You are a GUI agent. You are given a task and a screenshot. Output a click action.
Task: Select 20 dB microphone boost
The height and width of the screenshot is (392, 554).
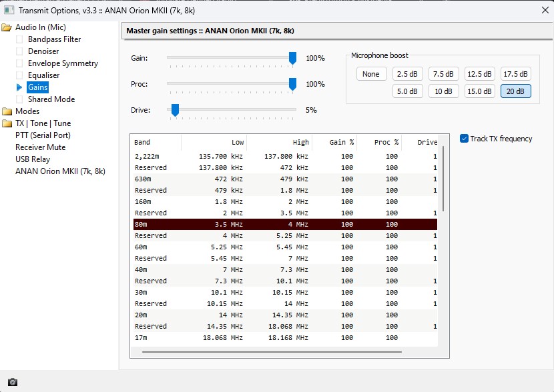pos(515,91)
